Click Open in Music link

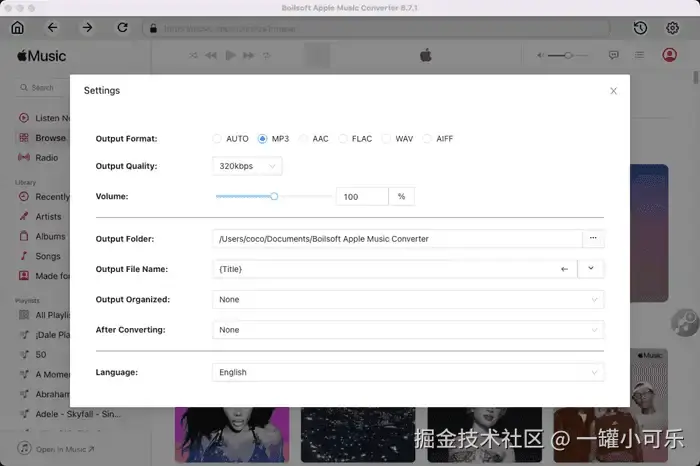point(57,449)
